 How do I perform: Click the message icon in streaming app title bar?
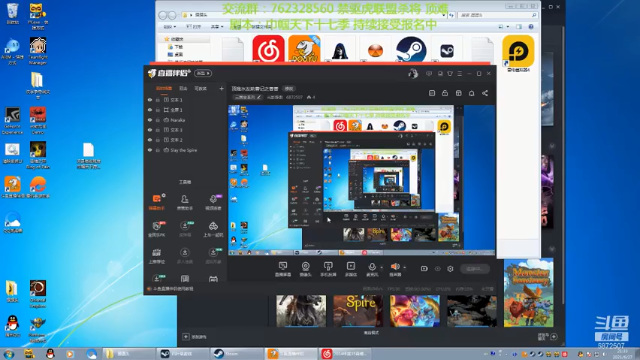pos(429,73)
